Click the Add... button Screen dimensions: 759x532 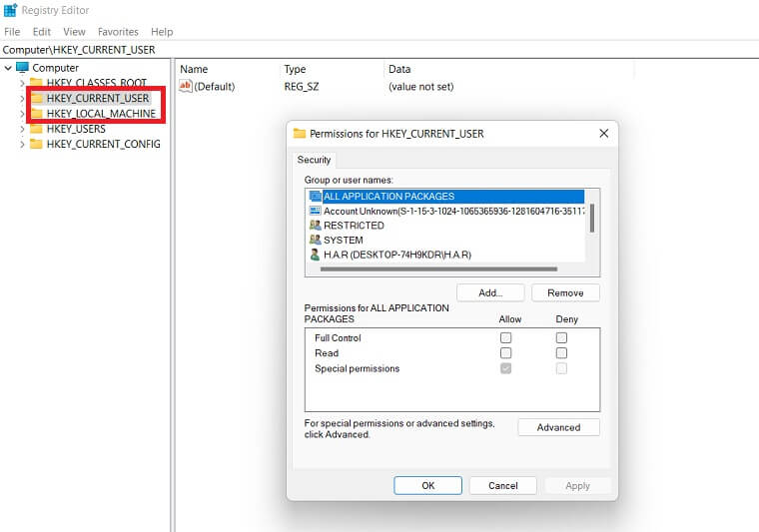pyautogui.click(x=490, y=292)
